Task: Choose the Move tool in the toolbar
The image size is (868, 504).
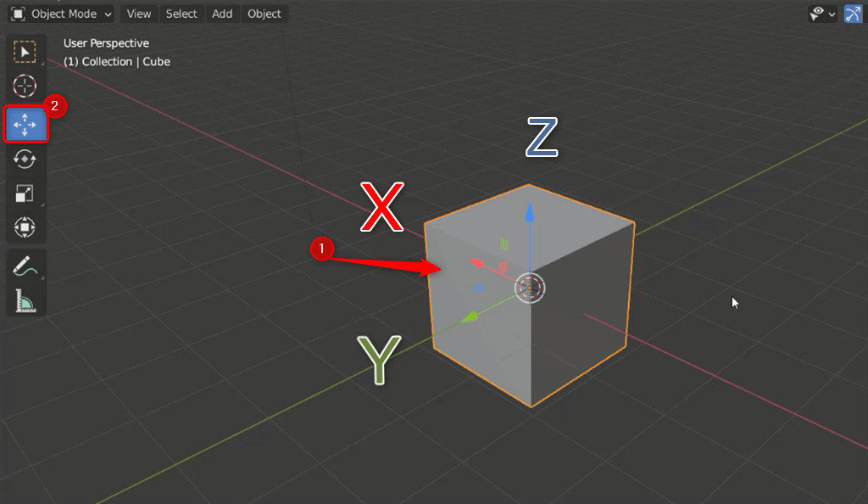Action: pyautogui.click(x=25, y=124)
